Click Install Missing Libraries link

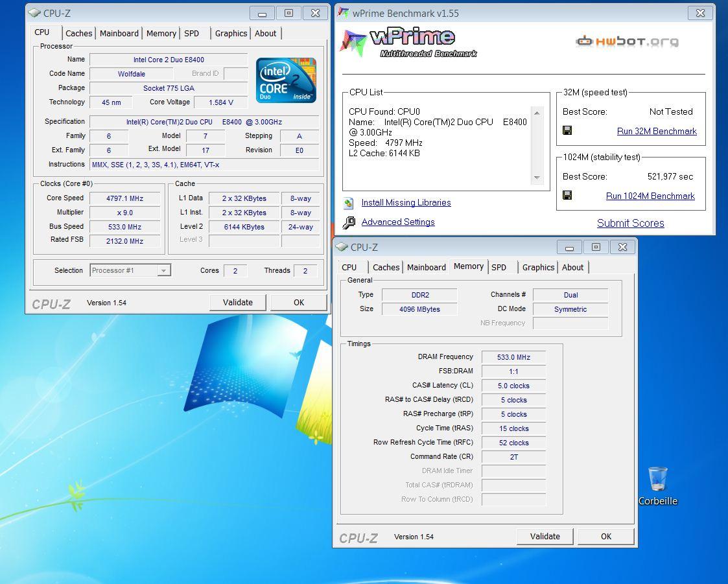406,203
